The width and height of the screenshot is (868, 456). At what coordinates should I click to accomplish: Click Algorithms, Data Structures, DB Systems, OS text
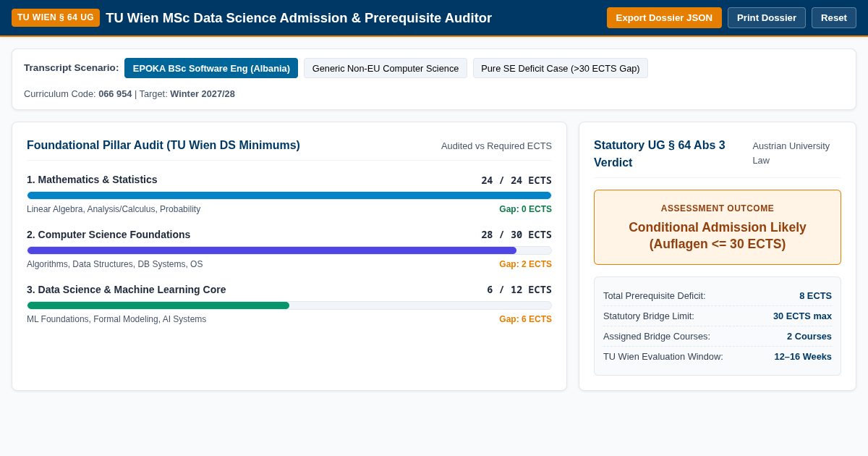(115, 264)
